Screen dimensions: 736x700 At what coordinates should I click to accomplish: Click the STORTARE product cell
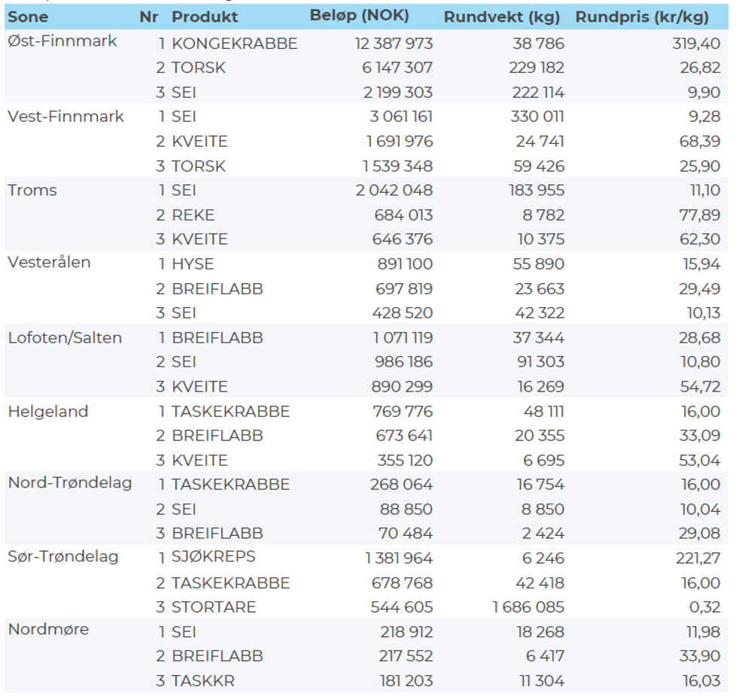tap(214, 607)
